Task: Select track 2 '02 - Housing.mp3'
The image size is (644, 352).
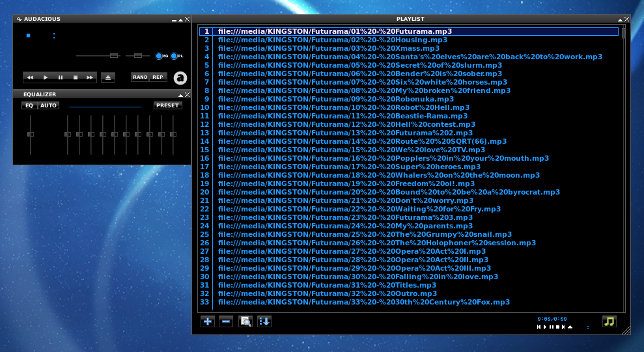Action: click(409, 40)
